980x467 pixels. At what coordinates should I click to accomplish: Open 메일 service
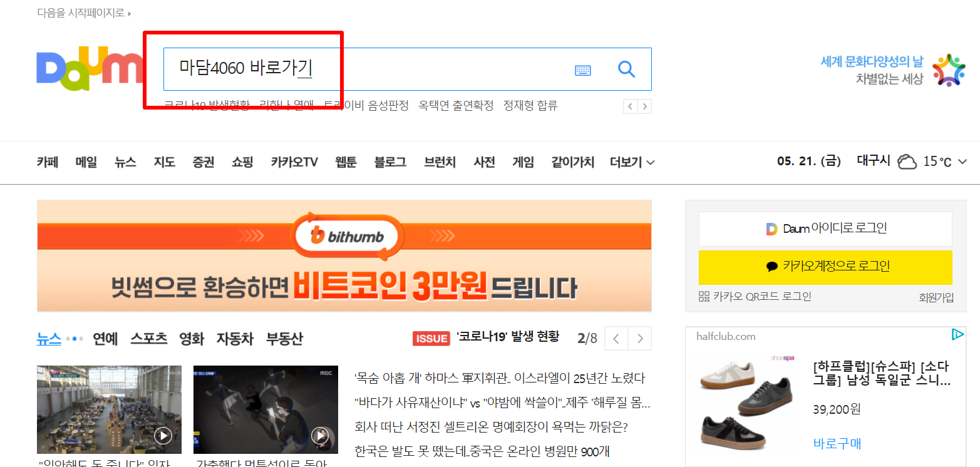(86, 162)
